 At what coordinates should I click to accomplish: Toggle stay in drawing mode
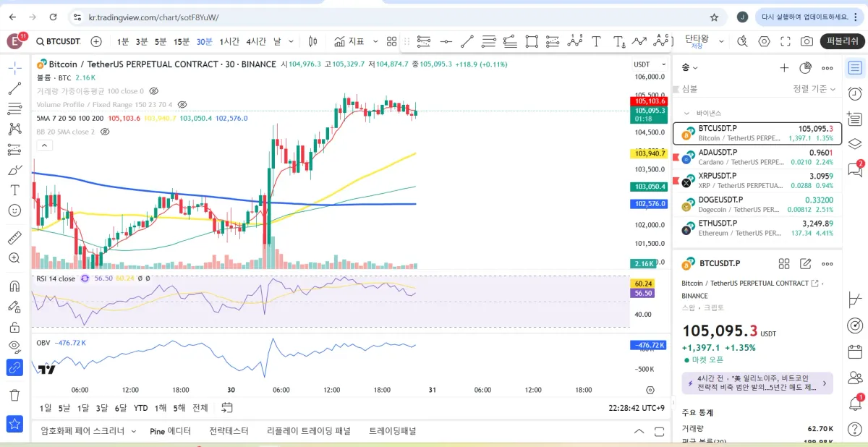(x=14, y=306)
